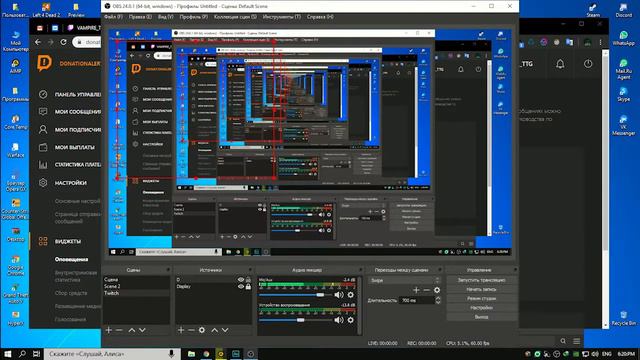
Task: Move scene up in Scenes panel
Action: click(132, 330)
